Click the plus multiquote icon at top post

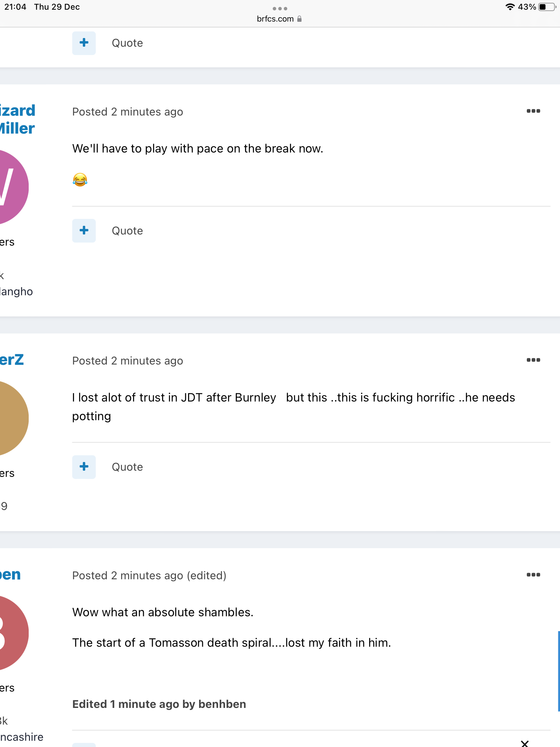(x=84, y=43)
